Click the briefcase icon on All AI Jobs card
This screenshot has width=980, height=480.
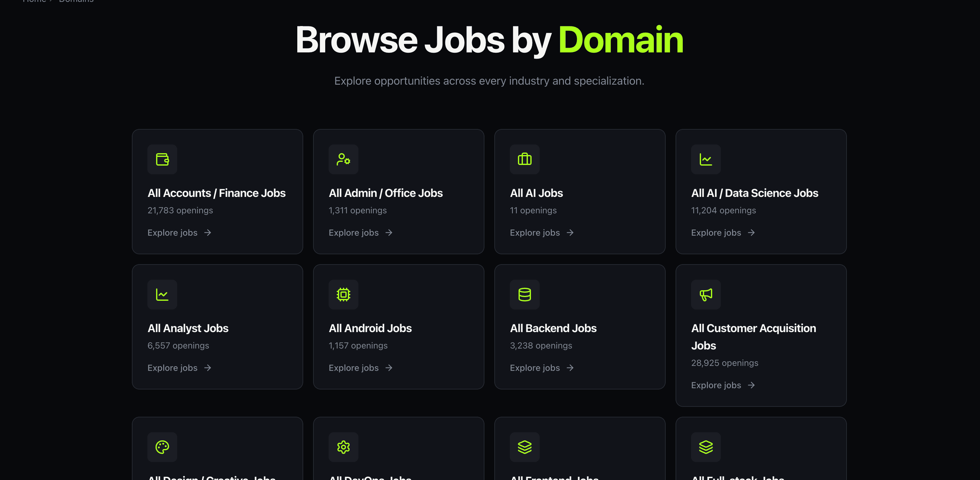(525, 159)
